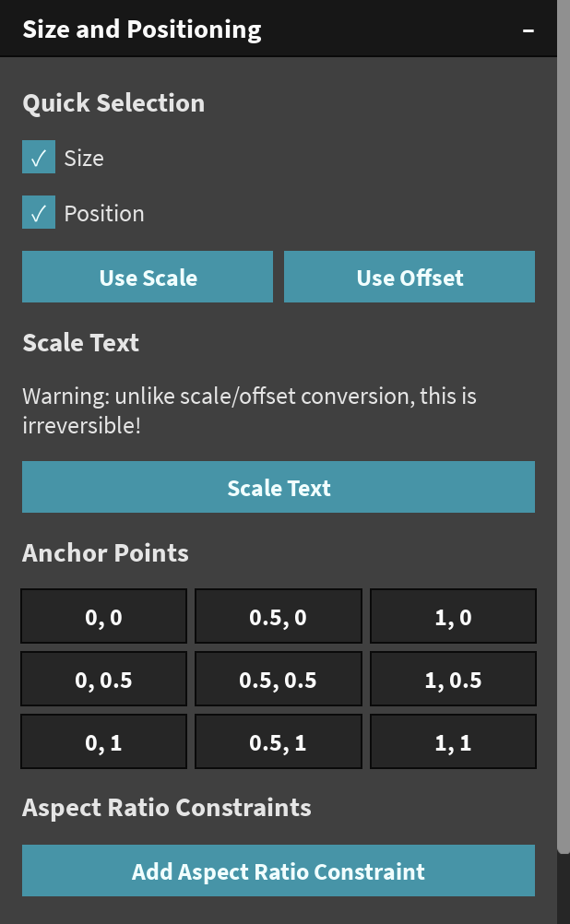The width and height of the screenshot is (570, 924).
Task: Set anchor point to 0, 0.5
Action: click(104, 680)
